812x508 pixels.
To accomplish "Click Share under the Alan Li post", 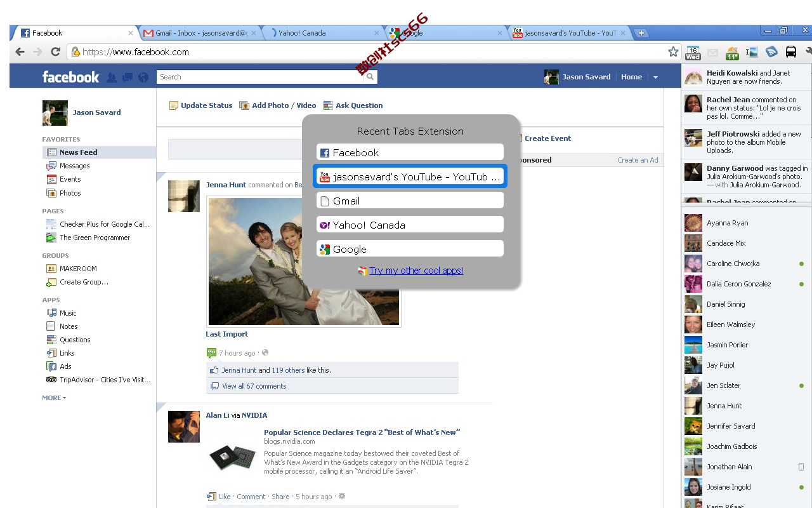I will pyautogui.click(x=280, y=497).
